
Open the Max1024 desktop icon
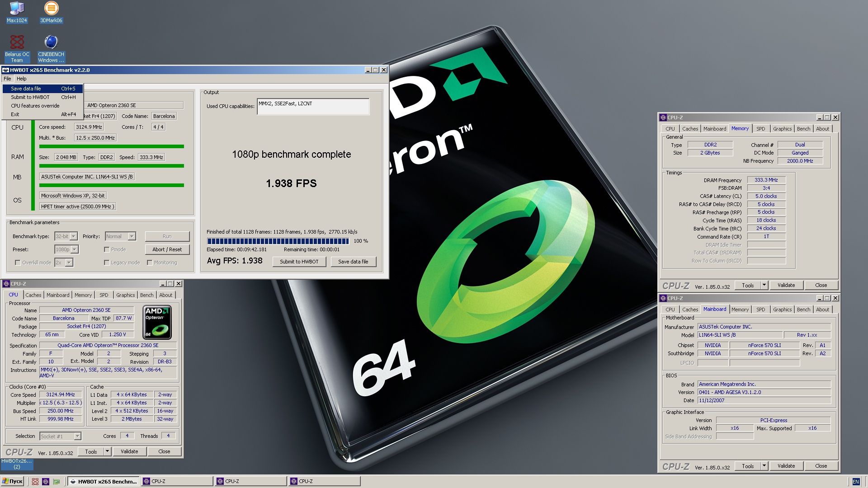coord(17,12)
